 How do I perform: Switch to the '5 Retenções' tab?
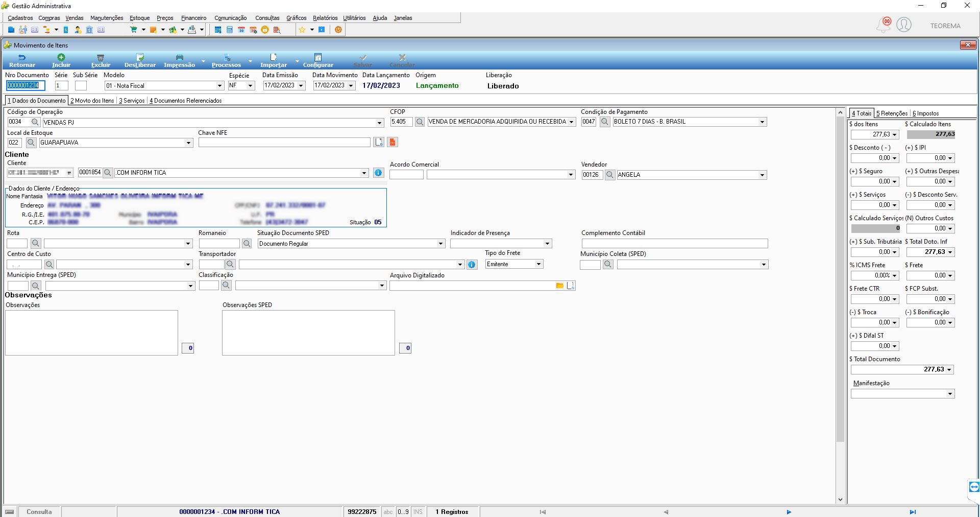[x=892, y=113]
